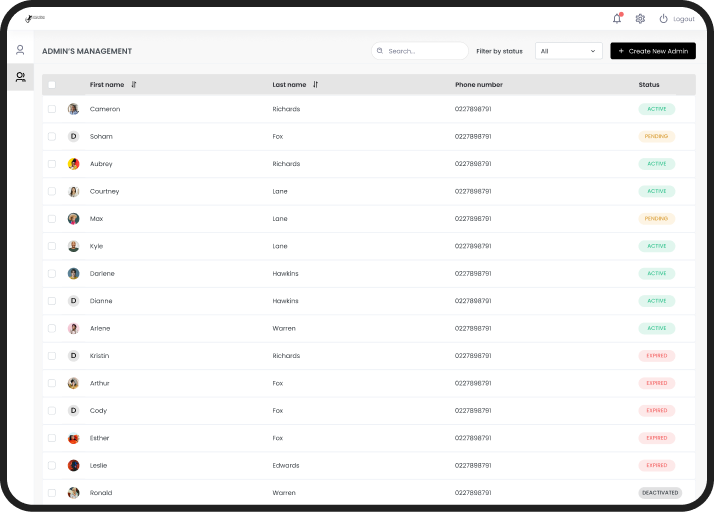Click Esther's avatar
This screenshot has height=512, width=714.
[x=73, y=438]
